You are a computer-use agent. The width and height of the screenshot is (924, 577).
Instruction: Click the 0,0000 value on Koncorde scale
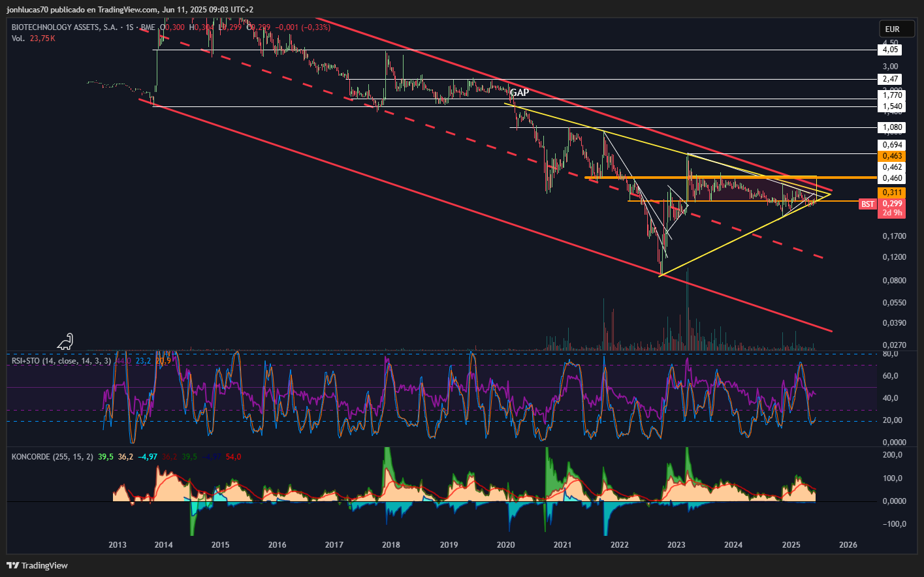point(894,501)
